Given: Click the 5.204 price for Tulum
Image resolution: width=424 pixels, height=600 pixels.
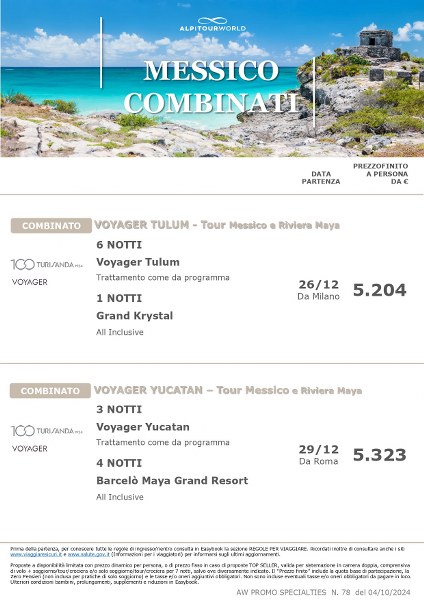Looking at the screenshot, I should pyautogui.click(x=379, y=290).
